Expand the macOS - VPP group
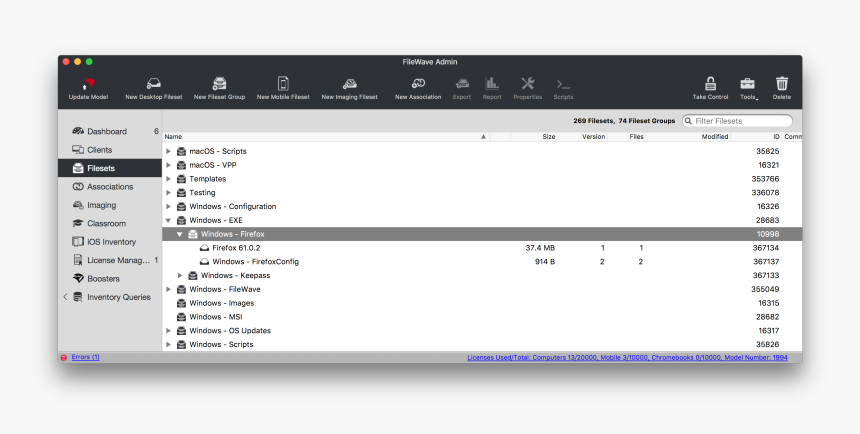This screenshot has width=860, height=434. point(168,165)
